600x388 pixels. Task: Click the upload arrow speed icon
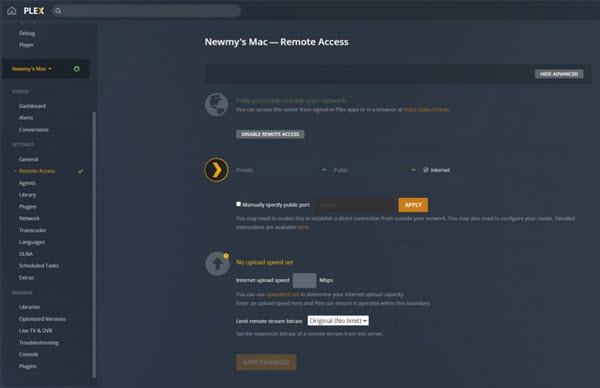pos(217,264)
